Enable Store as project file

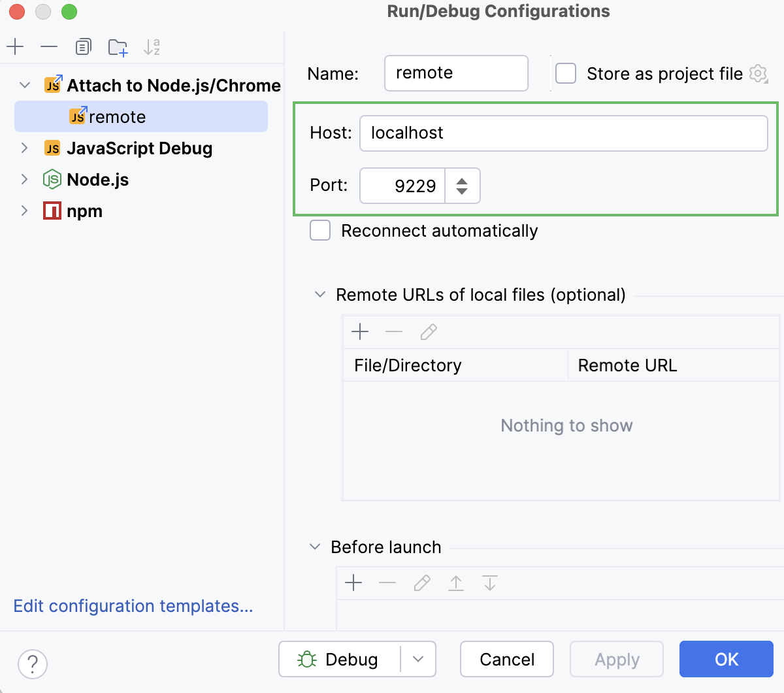(x=565, y=74)
